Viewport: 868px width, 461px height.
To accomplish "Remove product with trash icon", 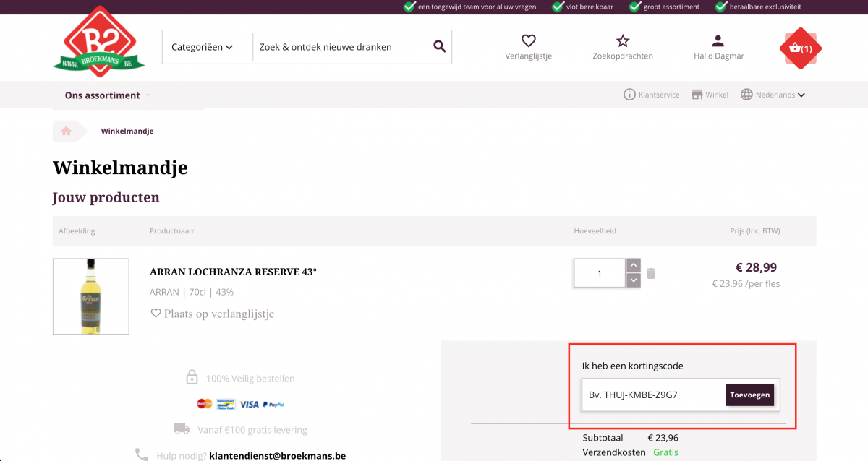I will pos(651,273).
